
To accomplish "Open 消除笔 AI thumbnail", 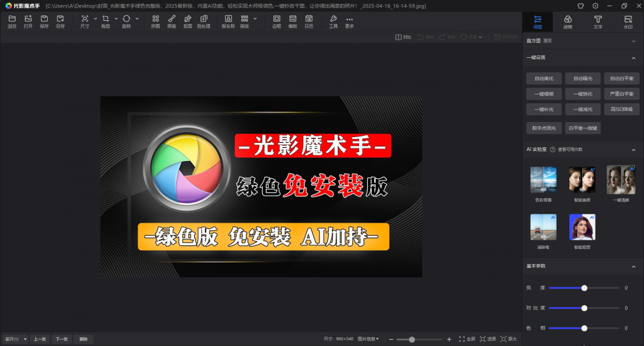I will [543, 227].
